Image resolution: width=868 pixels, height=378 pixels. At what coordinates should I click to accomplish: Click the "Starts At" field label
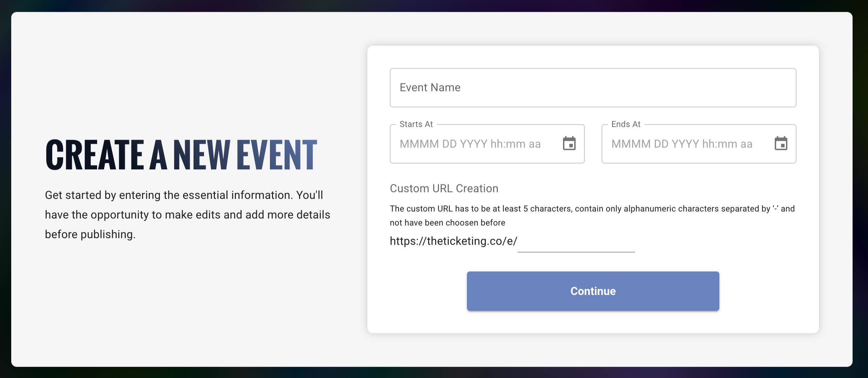416,124
